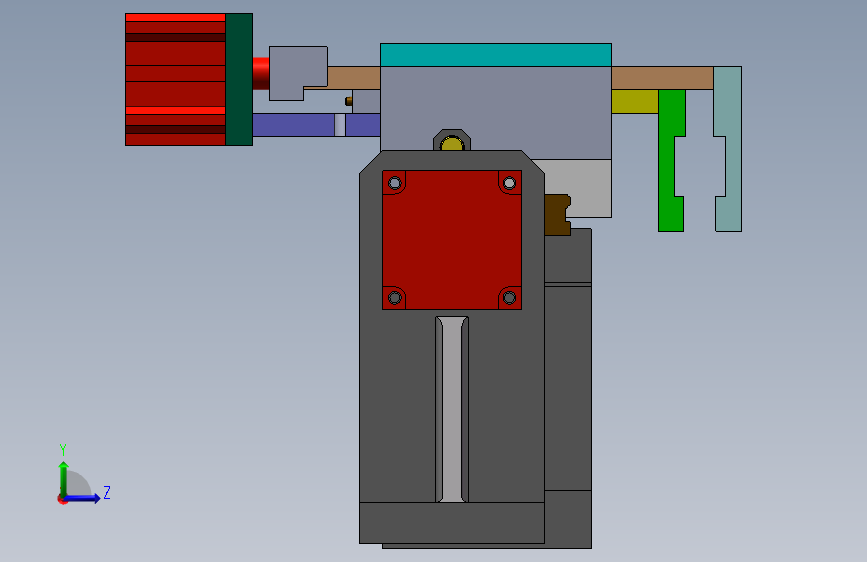
Task: Pick the top-left screw on the red plate
Action: (395, 183)
